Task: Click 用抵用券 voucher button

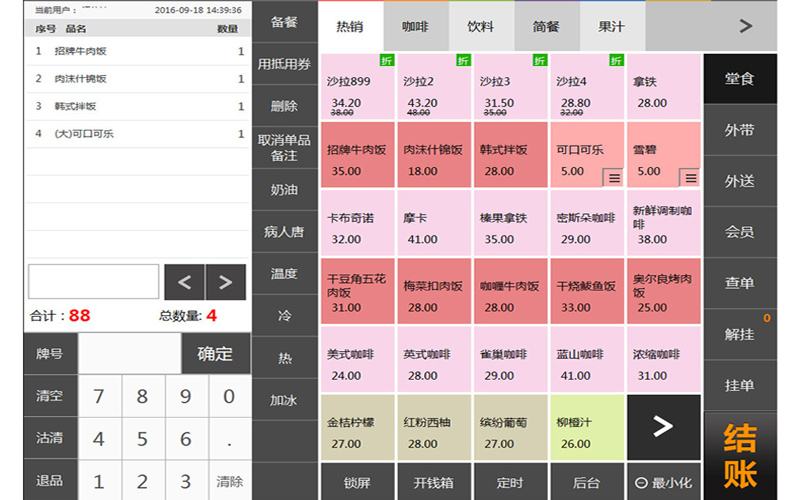Action: tap(284, 64)
